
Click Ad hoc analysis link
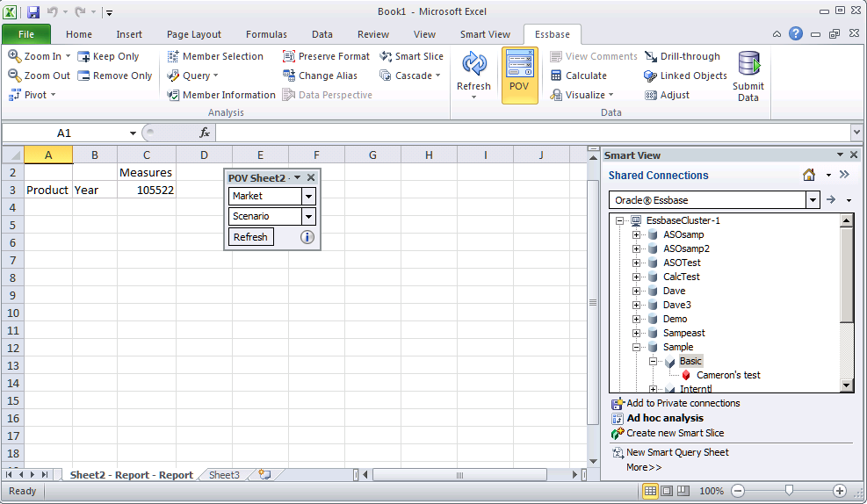click(x=658, y=418)
